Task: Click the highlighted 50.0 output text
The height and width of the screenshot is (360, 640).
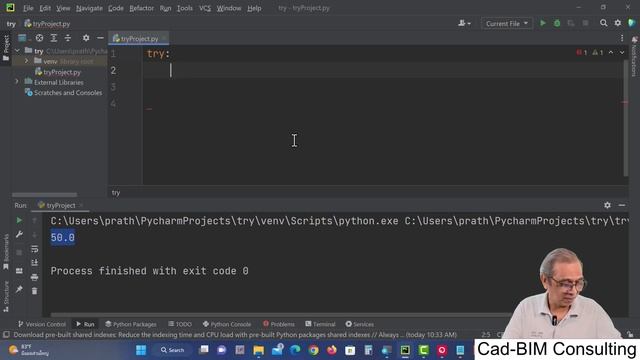Action: coord(62,238)
